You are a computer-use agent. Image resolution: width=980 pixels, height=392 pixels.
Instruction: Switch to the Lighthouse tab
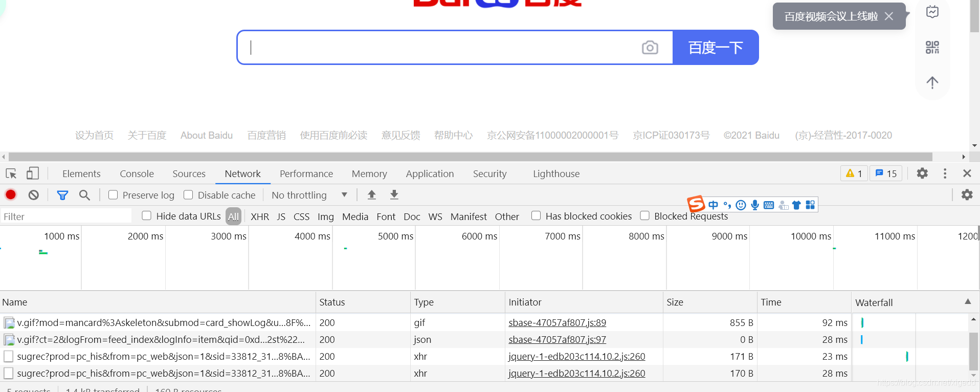coord(556,174)
